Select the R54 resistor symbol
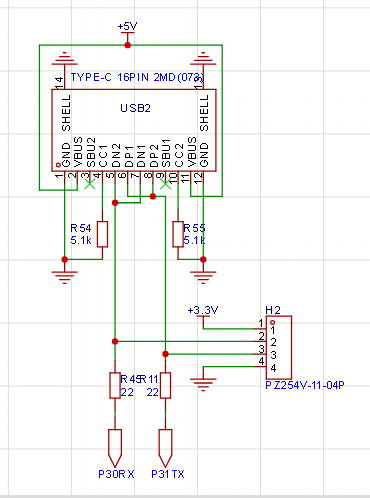 (102, 234)
